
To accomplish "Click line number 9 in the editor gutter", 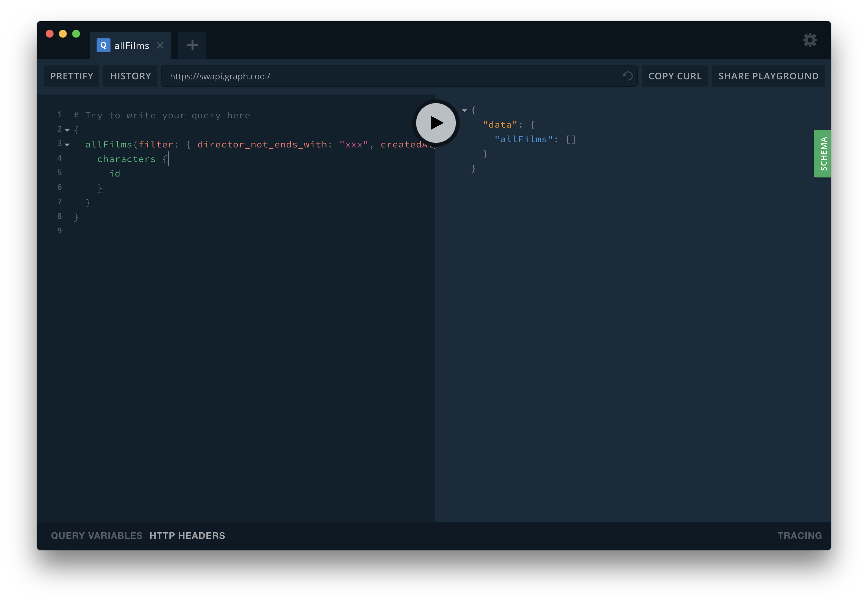I will click(59, 231).
